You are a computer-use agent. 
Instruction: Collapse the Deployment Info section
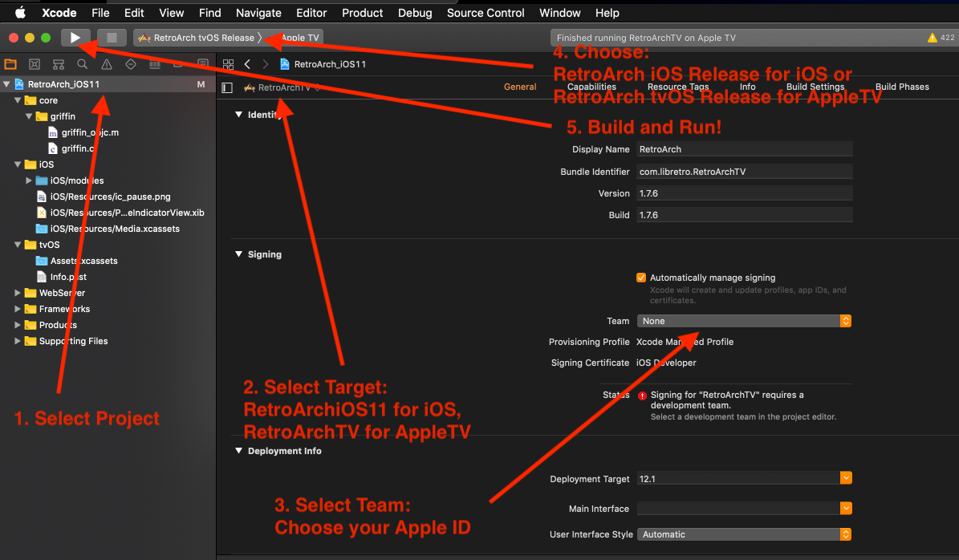[238, 451]
